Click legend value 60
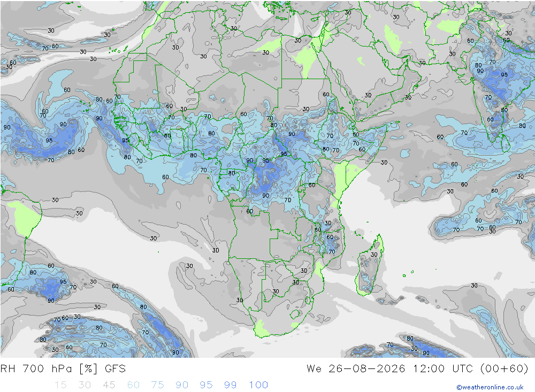Screen dimensions: 535x392 pyautogui.click(x=133, y=385)
